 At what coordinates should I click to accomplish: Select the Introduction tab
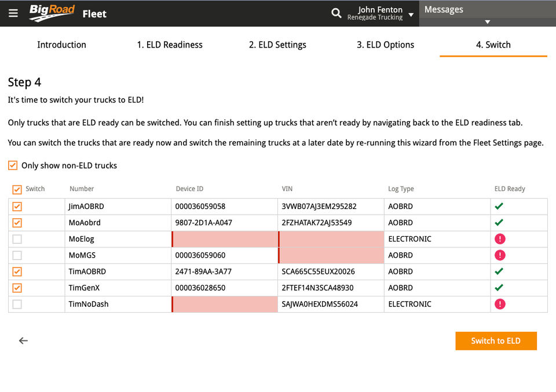pyautogui.click(x=61, y=45)
